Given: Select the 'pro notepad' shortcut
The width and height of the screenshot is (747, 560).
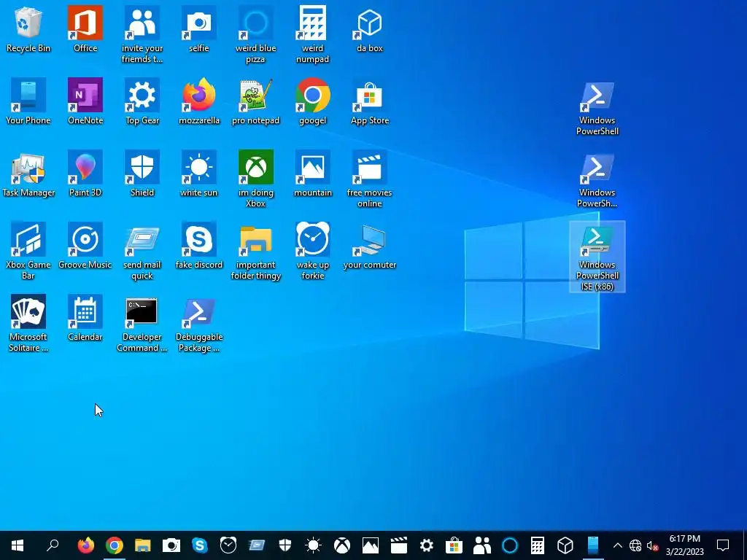Looking at the screenshot, I should (x=256, y=101).
